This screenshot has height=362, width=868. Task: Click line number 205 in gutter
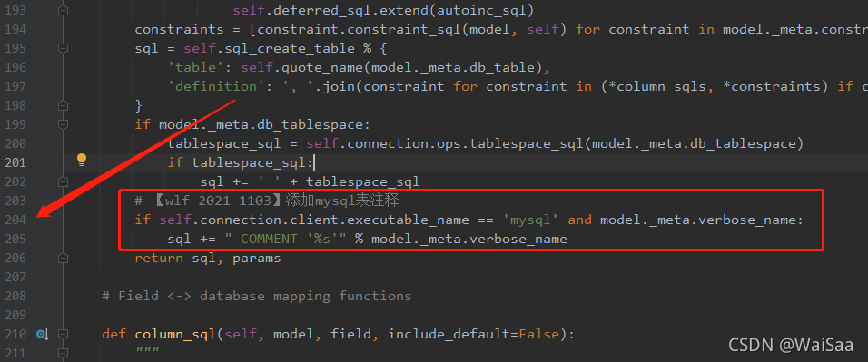click(x=15, y=240)
